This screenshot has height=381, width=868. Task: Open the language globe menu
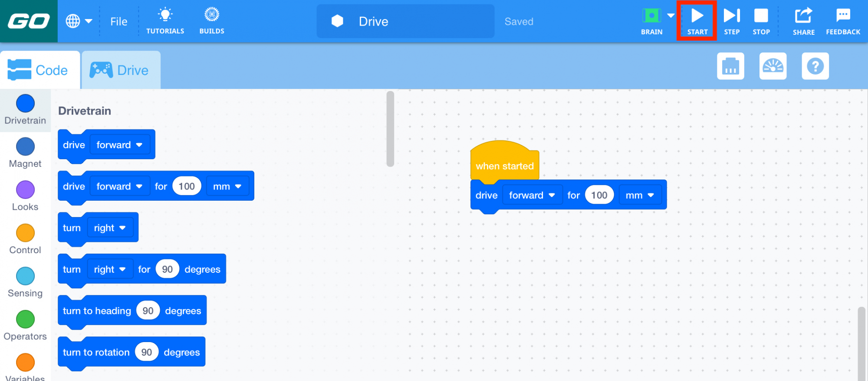[79, 21]
